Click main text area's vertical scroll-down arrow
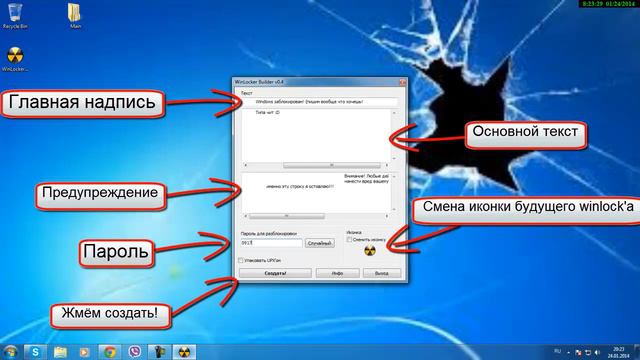The image size is (640, 360). click(x=394, y=158)
